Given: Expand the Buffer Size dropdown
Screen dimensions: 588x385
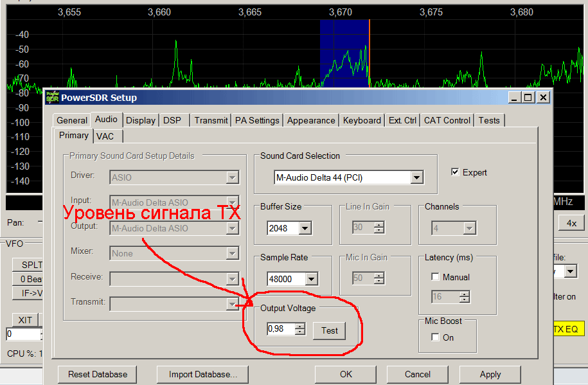Looking at the screenshot, I should coord(305,228).
